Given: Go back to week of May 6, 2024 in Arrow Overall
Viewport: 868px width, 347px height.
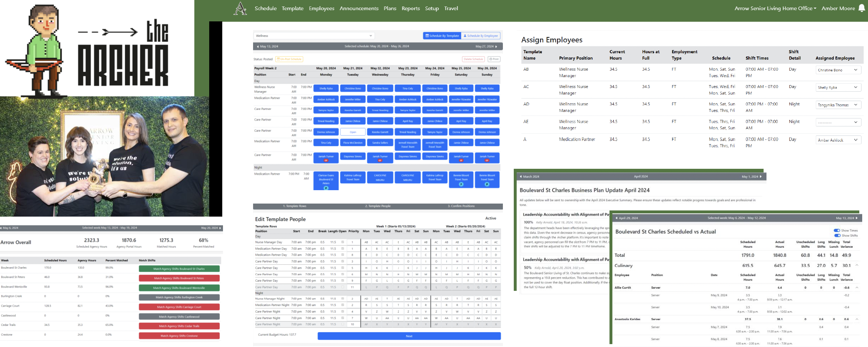Looking at the screenshot, I should (x=9, y=228).
